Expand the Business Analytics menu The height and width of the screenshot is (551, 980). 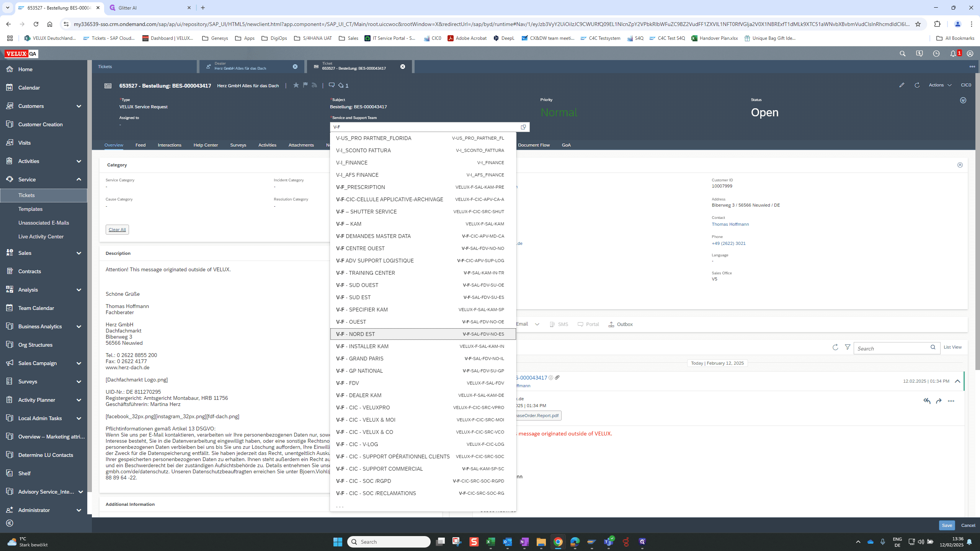pos(79,326)
